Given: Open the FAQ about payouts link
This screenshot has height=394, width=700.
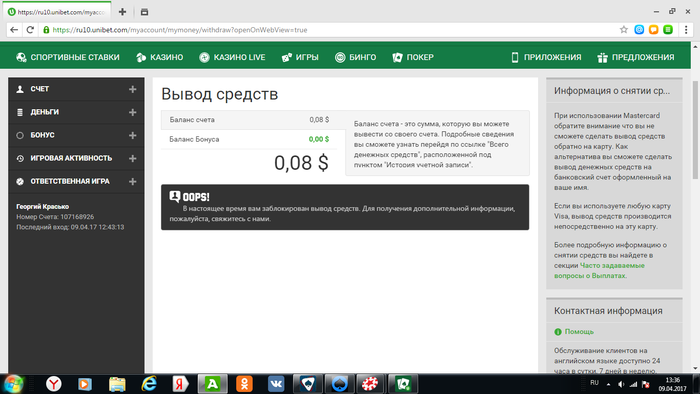Looking at the screenshot, I should pos(599,270).
